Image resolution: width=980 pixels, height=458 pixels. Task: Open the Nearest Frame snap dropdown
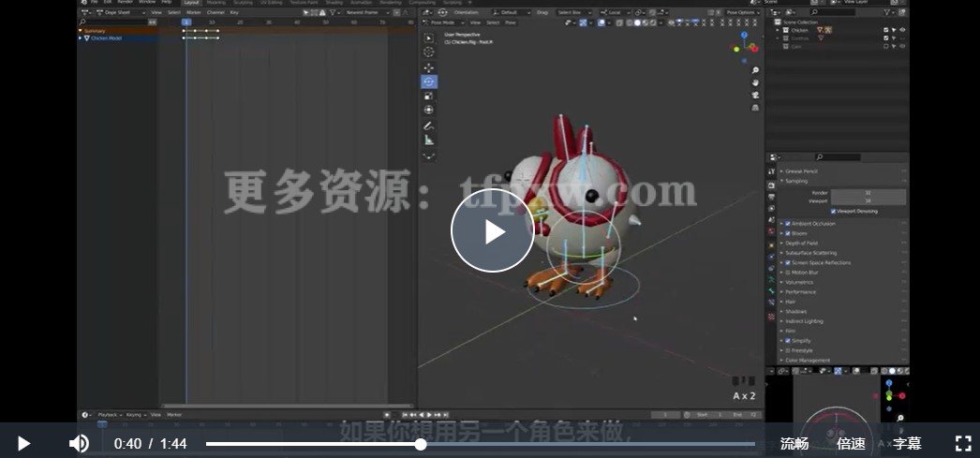367,12
